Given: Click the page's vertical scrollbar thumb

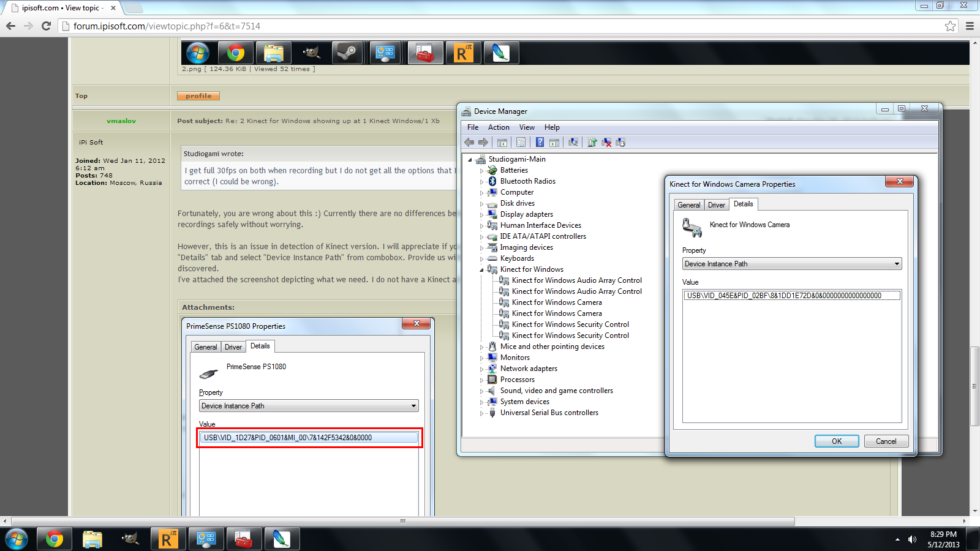Looking at the screenshot, I should pos(974,386).
